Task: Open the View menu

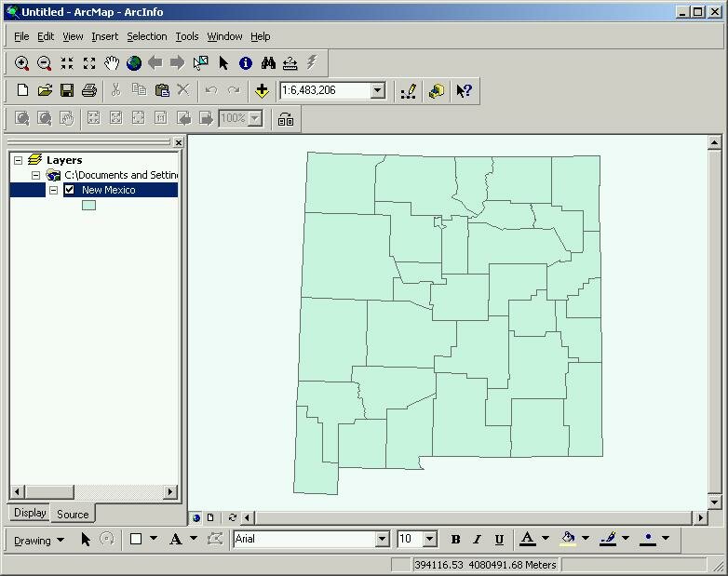Action: pyautogui.click(x=73, y=36)
